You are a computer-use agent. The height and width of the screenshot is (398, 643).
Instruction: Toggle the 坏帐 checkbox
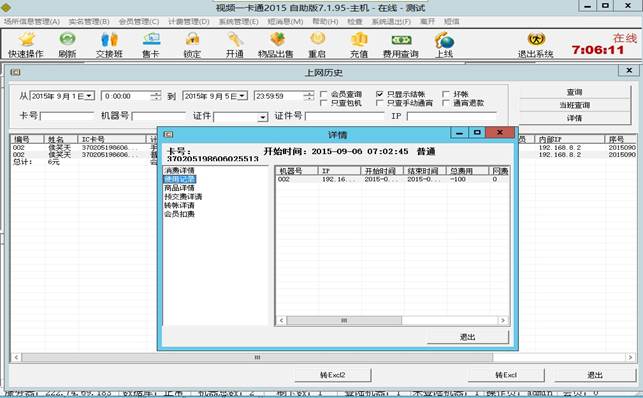tap(446, 94)
